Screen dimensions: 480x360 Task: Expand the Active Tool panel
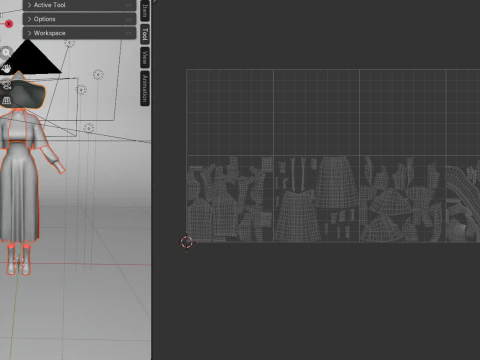point(79,5)
